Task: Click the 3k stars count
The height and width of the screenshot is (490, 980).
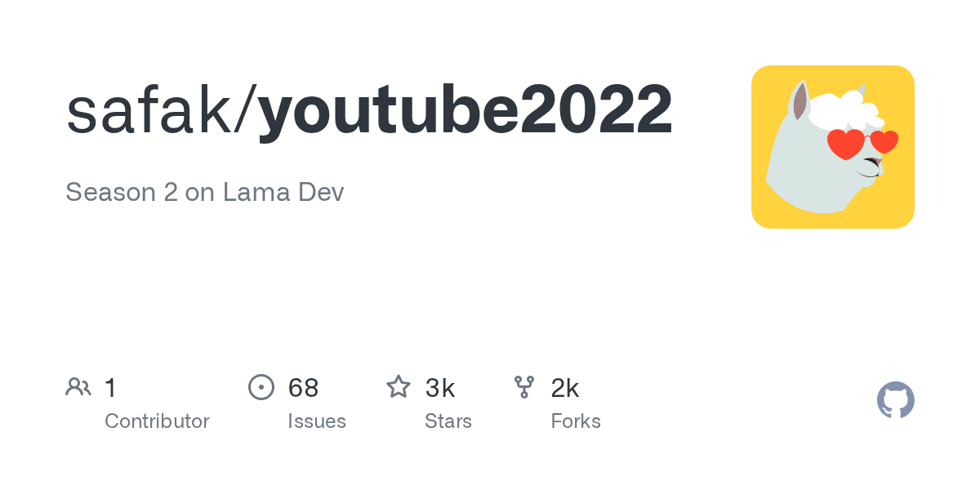Action: [x=440, y=388]
